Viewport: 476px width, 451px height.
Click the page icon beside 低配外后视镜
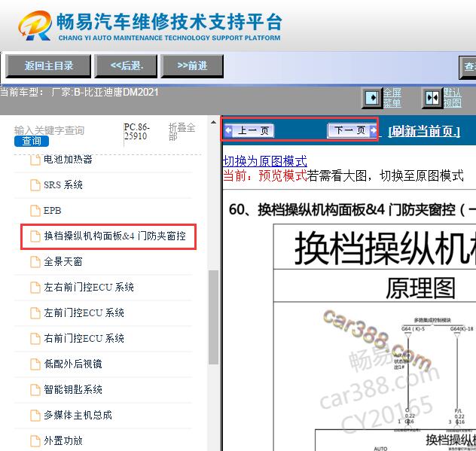[35, 364]
